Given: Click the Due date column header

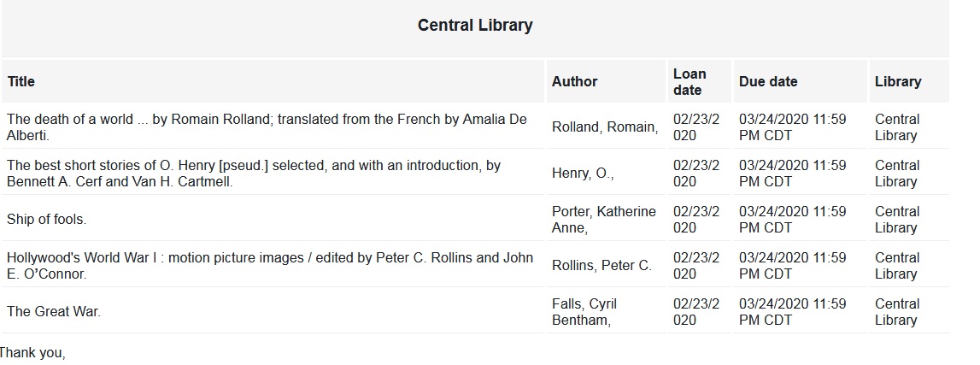Looking at the screenshot, I should click(767, 82).
